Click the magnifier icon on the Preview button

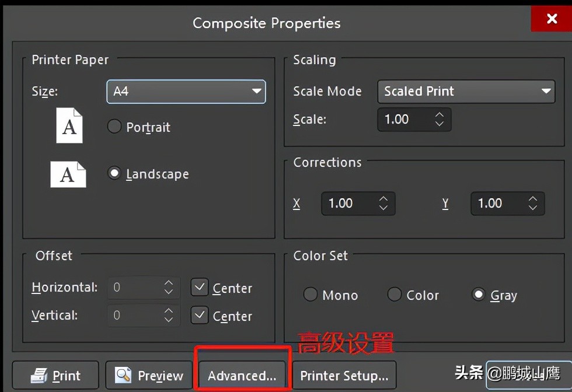click(123, 375)
